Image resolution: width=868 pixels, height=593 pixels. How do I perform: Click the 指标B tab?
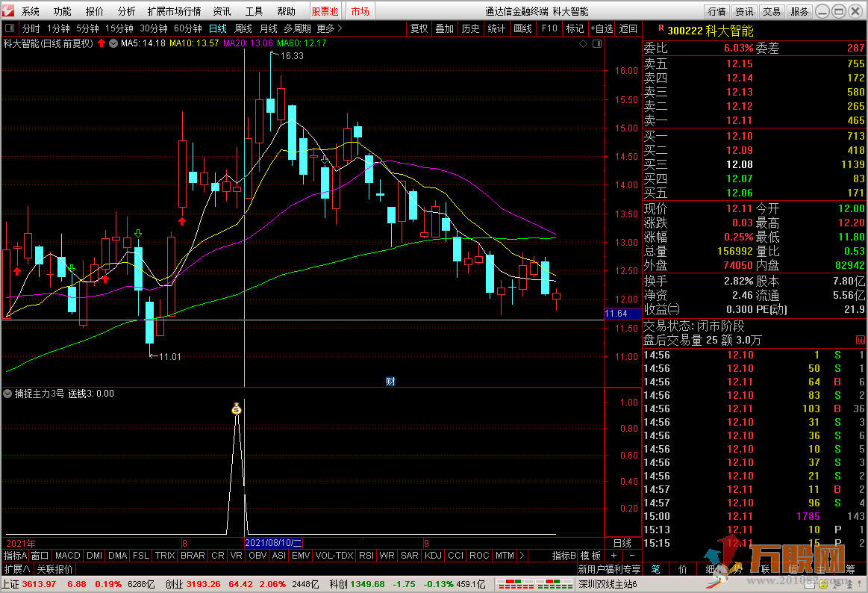(x=564, y=556)
